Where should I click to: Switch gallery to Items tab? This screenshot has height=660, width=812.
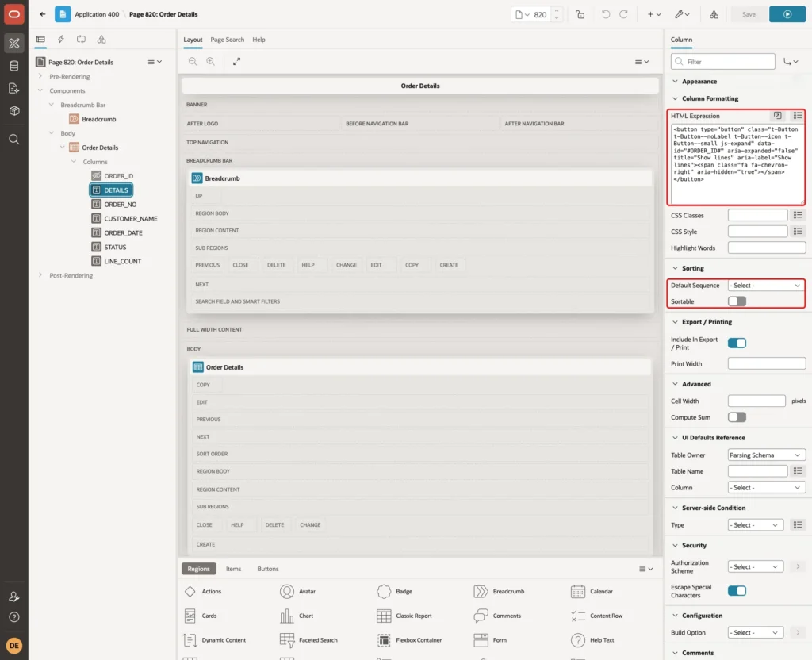tap(234, 569)
